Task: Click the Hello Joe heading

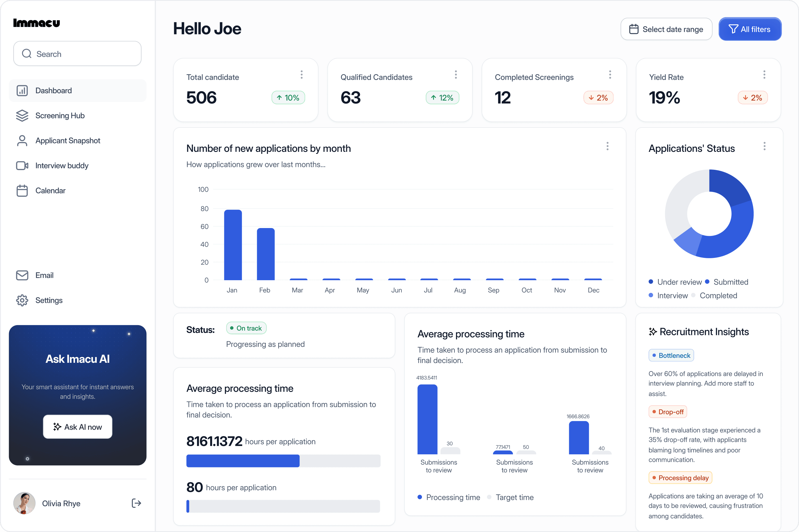Action: coord(207,28)
